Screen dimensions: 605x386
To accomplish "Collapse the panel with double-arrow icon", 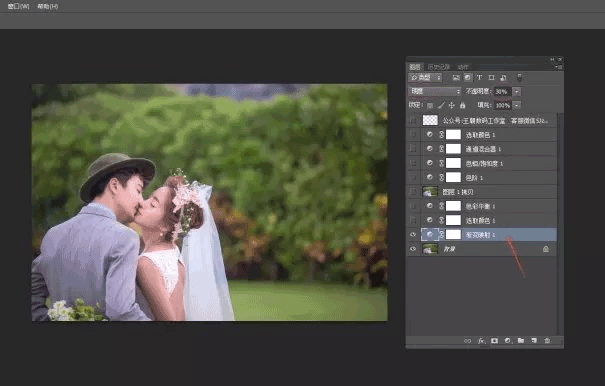I will point(553,59).
